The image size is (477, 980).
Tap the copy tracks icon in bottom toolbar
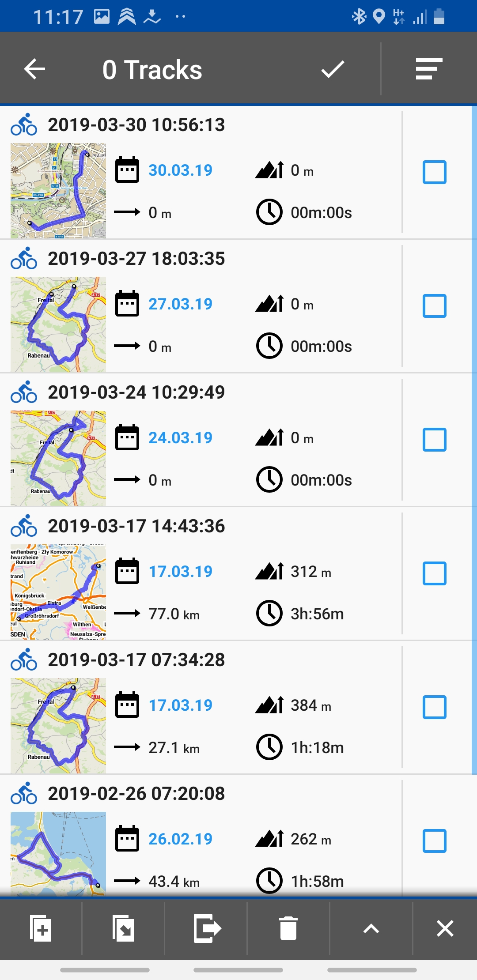(41, 928)
